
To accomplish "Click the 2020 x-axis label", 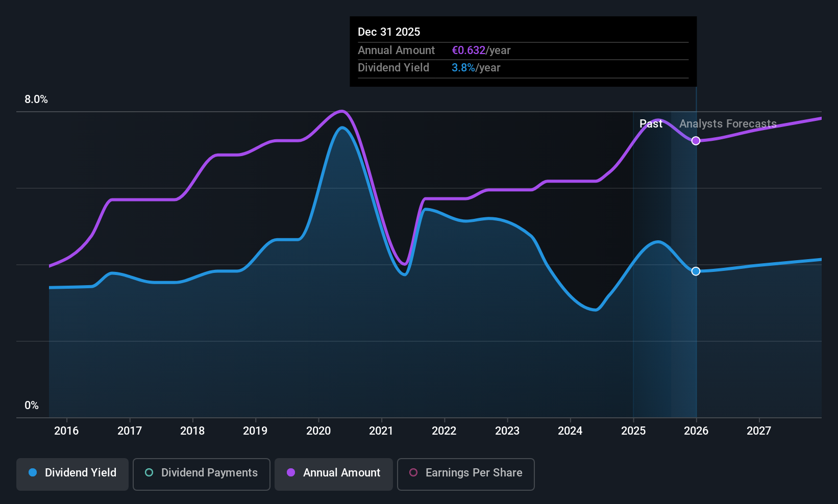I will (x=318, y=431).
